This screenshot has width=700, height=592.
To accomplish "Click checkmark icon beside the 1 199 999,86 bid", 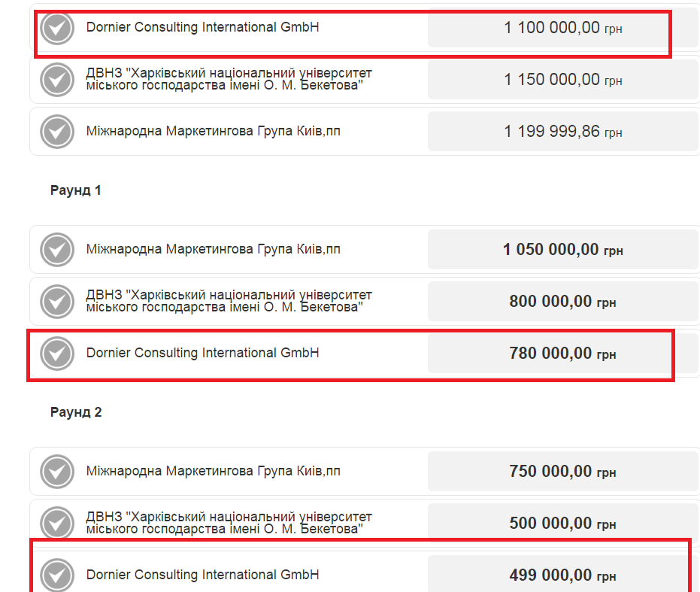I will (x=57, y=132).
